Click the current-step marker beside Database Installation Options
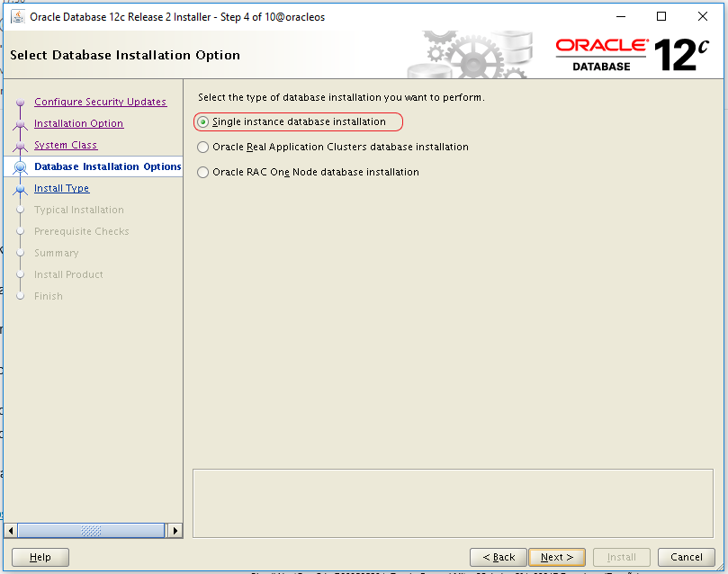The height and width of the screenshot is (574, 728). coord(20,167)
